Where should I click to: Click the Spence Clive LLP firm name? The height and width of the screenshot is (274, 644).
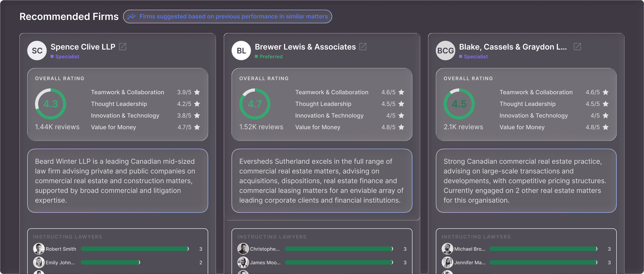83,47
